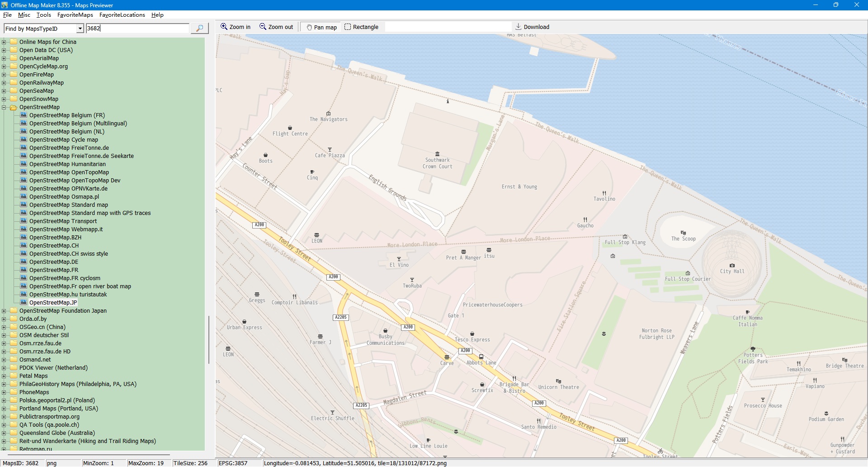Open the FavoriteLocations menu
The height and width of the screenshot is (467, 868).
click(122, 14)
